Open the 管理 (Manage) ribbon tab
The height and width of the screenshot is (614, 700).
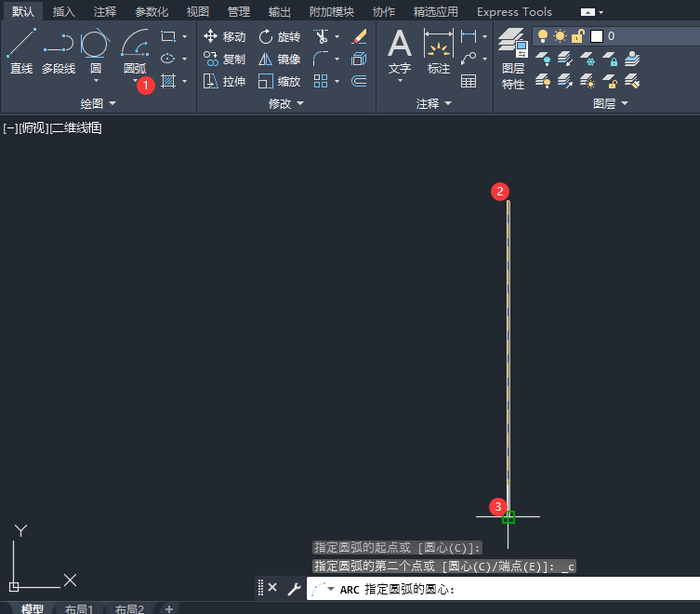pyautogui.click(x=239, y=11)
